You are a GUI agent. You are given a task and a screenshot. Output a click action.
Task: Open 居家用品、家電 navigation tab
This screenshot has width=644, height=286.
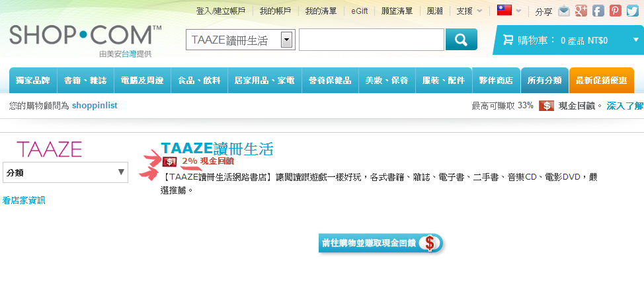[x=264, y=81]
